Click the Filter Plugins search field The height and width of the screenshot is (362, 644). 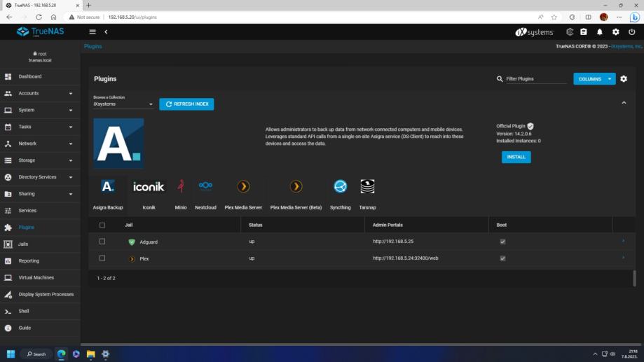(536, 79)
